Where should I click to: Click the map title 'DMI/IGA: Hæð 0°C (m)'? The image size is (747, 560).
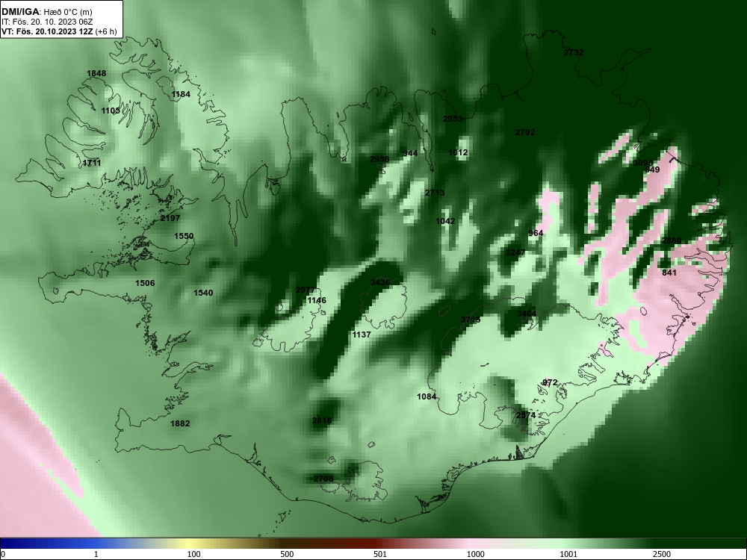point(47,12)
